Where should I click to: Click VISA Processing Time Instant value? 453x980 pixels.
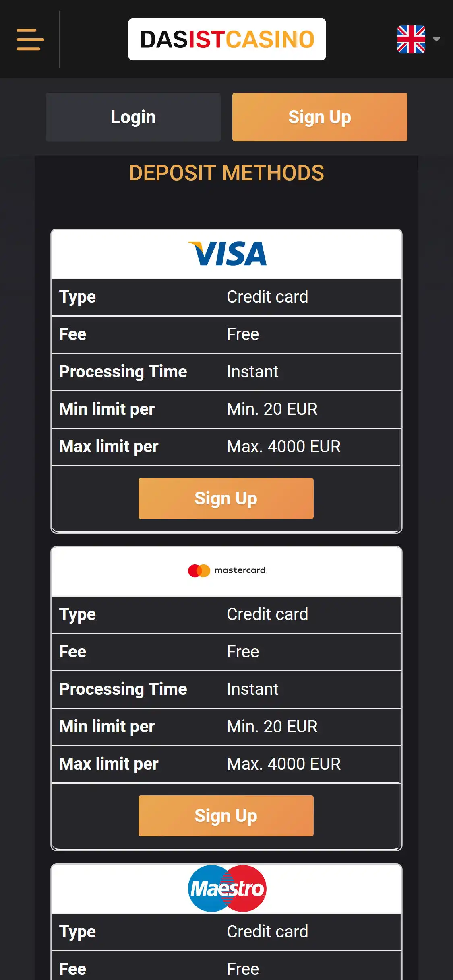[252, 372]
